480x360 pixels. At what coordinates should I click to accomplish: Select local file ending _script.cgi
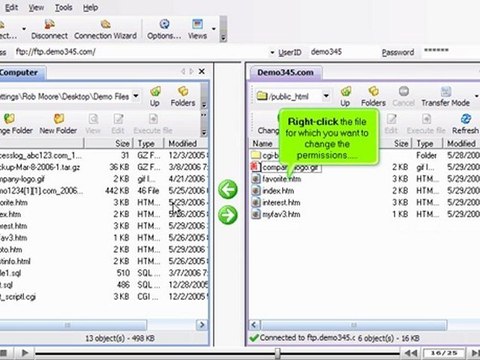[x=18, y=297]
